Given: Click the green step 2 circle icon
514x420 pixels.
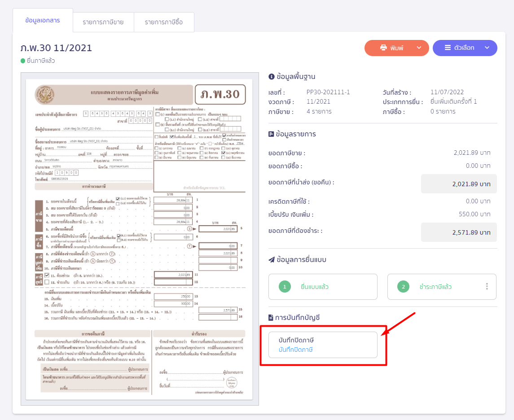Looking at the screenshot, I should pos(404,287).
